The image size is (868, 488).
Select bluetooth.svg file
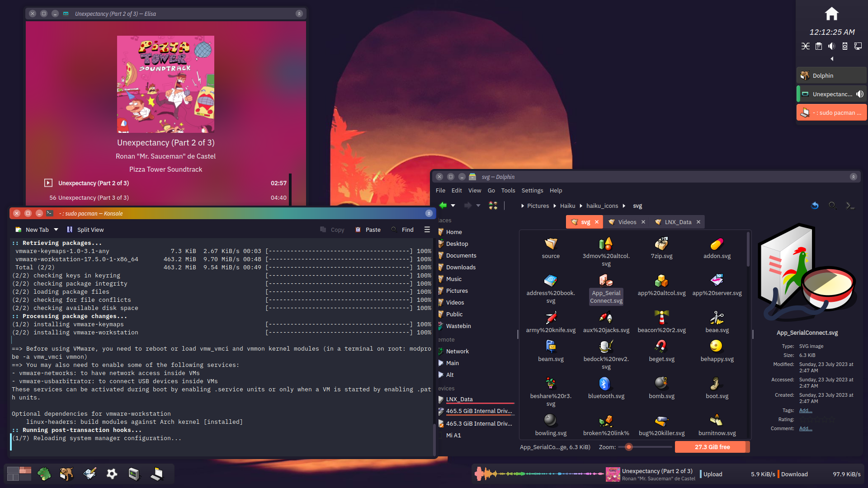click(606, 388)
